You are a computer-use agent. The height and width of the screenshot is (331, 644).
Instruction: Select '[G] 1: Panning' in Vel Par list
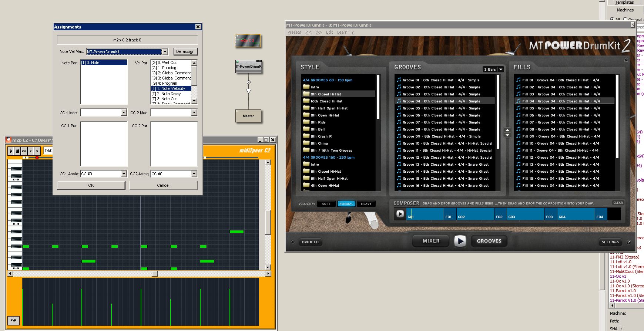[171, 68]
